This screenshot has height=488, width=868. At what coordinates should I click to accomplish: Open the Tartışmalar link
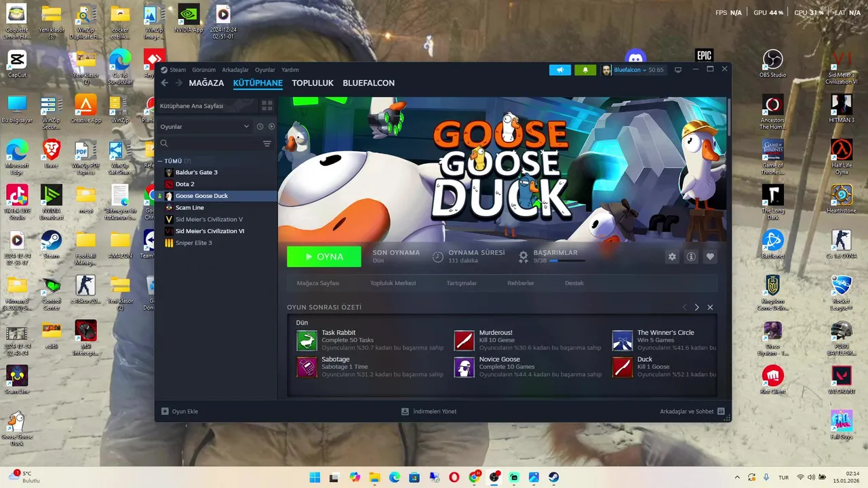point(461,283)
